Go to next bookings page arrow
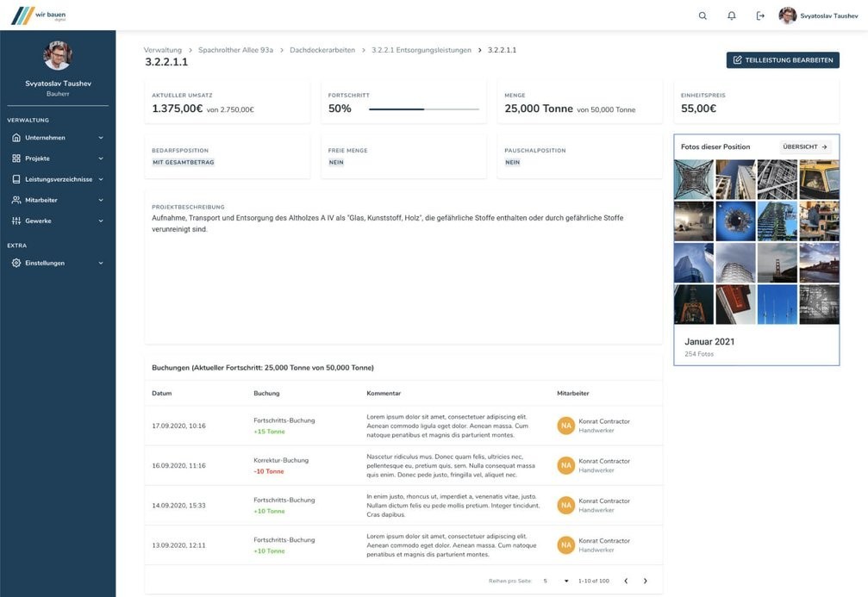 point(645,581)
